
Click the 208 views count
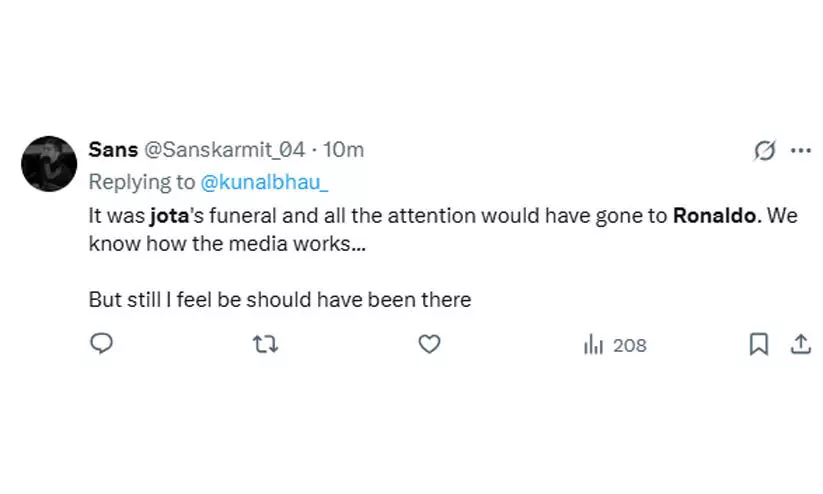[x=629, y=345]
